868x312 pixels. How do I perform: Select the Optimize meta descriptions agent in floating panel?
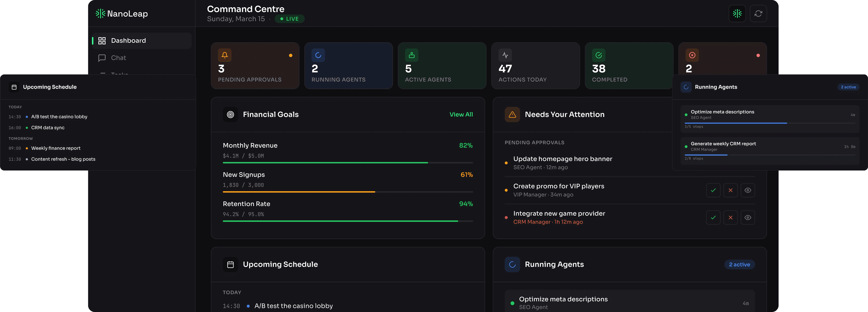722,112
